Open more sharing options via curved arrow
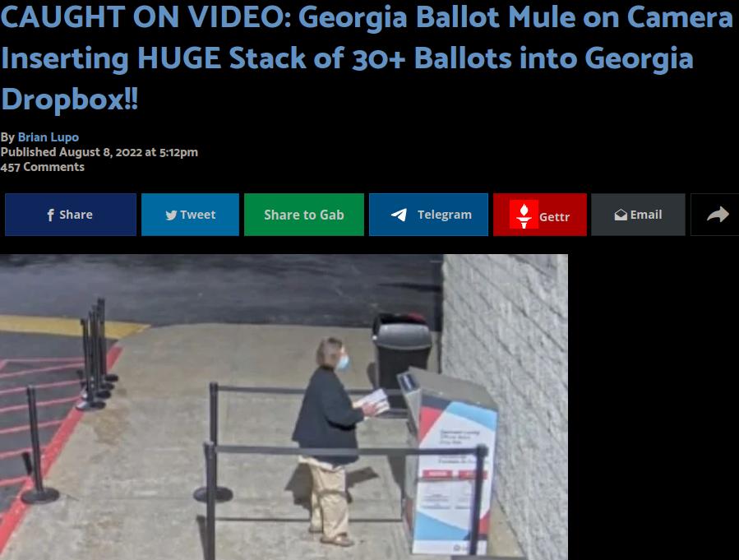Viewport: 739px width, 560px height. coord(718,215)
